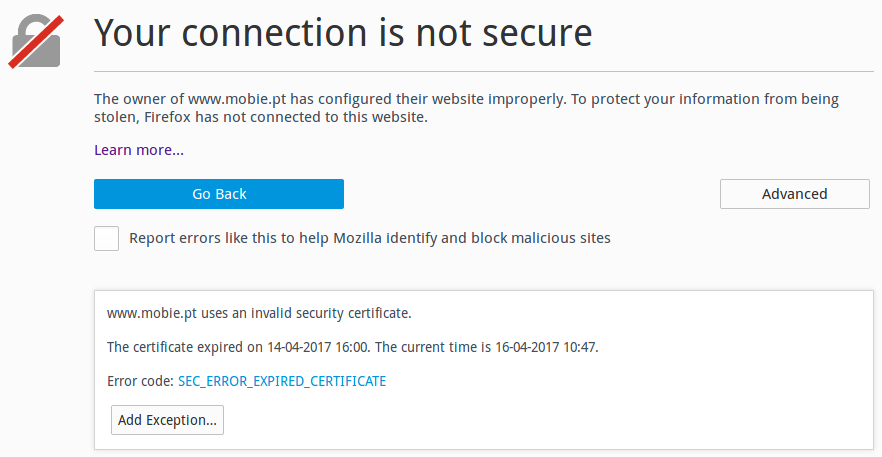Enable the report errors to Mozilla checkbox
This screenshot has height=457, width=882.
click(x=106, y=238)
